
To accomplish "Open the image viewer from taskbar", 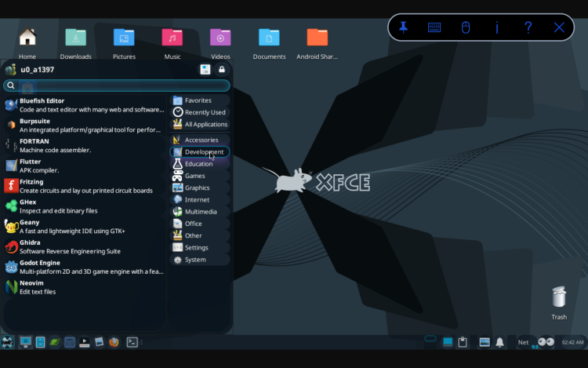I will (x=99, y=342).
